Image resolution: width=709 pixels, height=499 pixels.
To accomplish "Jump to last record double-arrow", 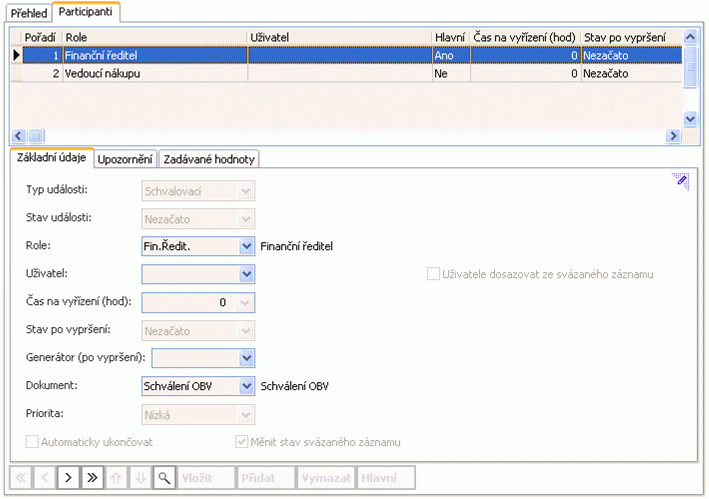I will [x=92, y=478].
